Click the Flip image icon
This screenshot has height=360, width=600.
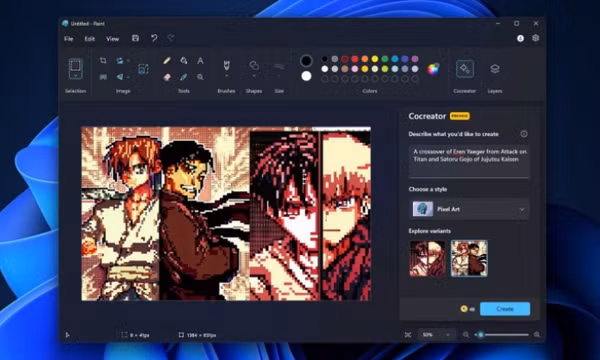(x=120, y=77)
